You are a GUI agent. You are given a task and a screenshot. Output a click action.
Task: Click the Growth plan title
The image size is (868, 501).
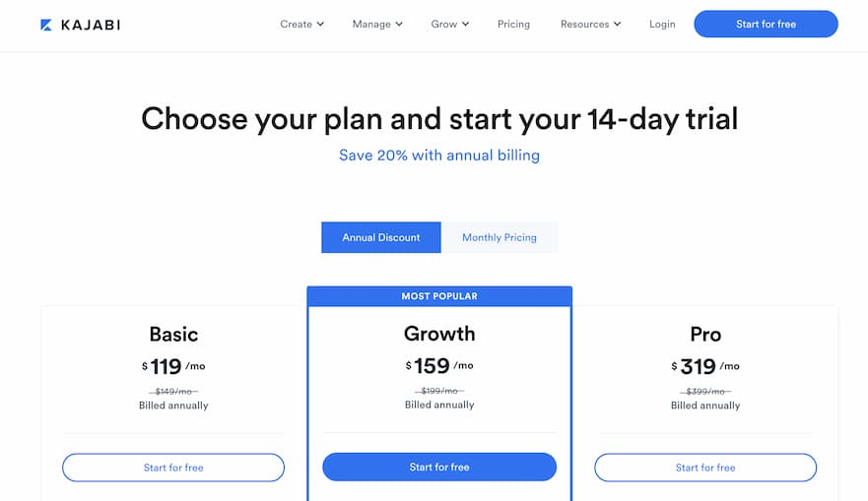[439, 334]
